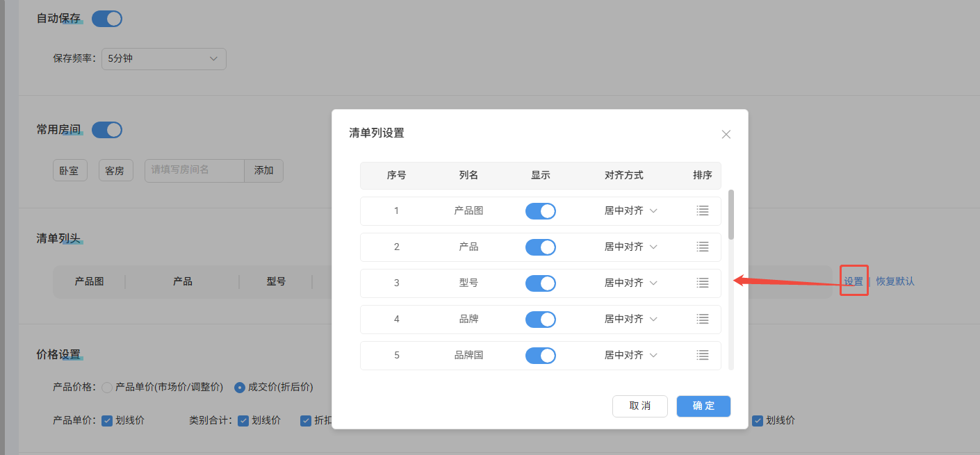Click 品牌国 name cell in dialog
980x455 pixels.
click(468, 355)
